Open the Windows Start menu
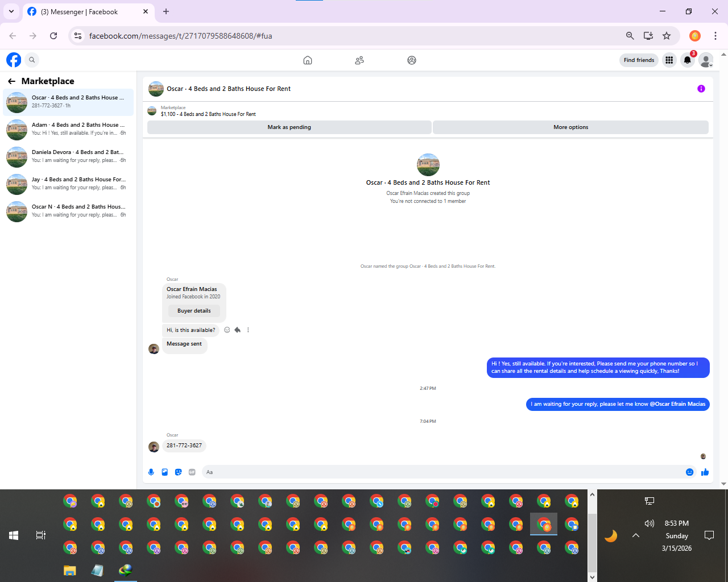 tap(14, 535)
